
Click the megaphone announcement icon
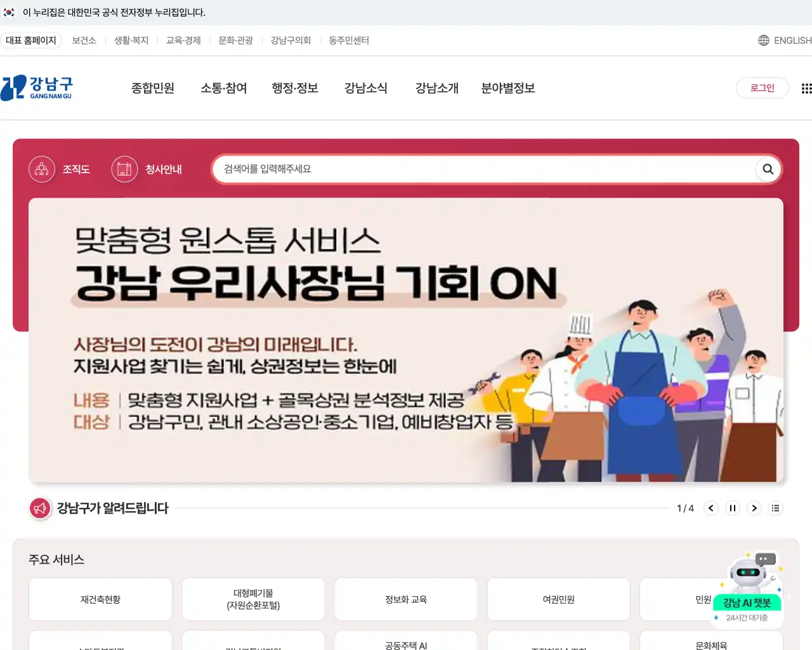pos(41,508)
